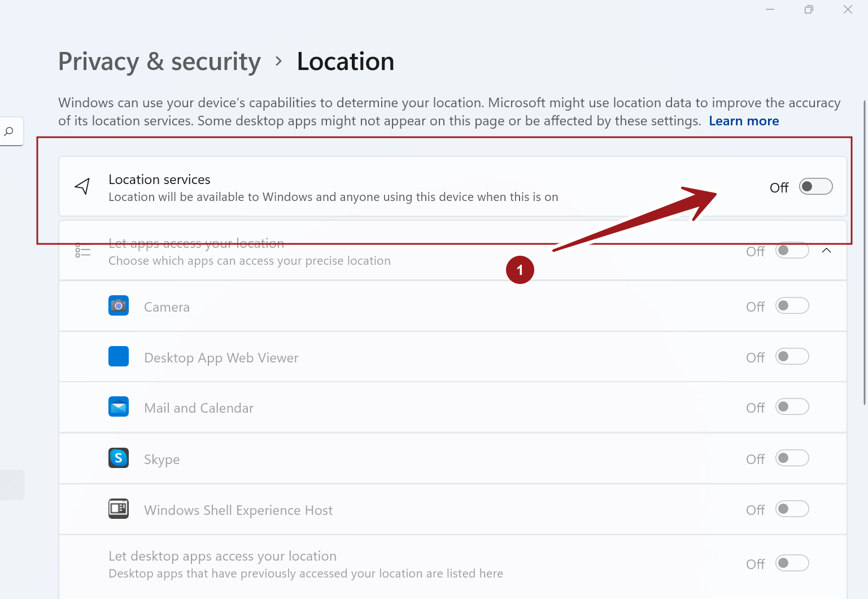Image resolution: width=868 pixels, height=599 pixels.
Task: Click the app list icon beside Let apps access
Action: point(83,251)
